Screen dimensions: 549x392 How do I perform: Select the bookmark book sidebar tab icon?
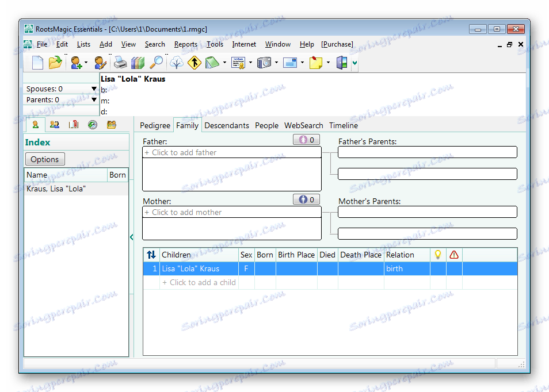coord(74,125)
